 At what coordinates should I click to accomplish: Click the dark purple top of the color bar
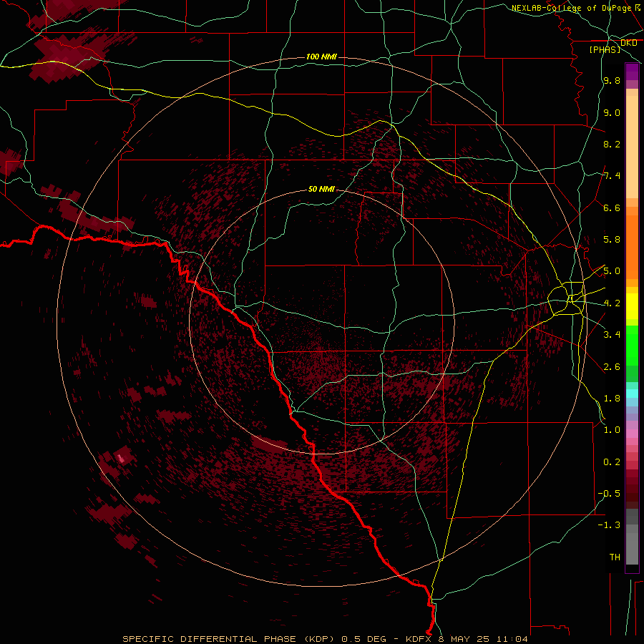coord(632,72)
